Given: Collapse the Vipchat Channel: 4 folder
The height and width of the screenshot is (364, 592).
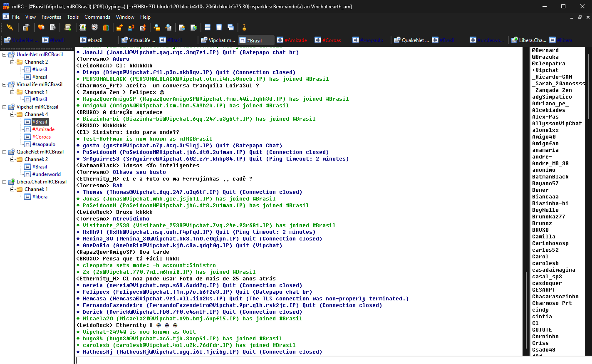Looking at the screenshot, I should click(x=12, y=114).
